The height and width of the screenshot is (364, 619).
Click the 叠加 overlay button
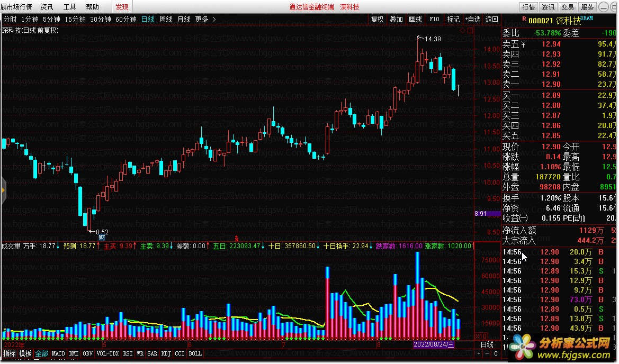click(x=397, y=19)
